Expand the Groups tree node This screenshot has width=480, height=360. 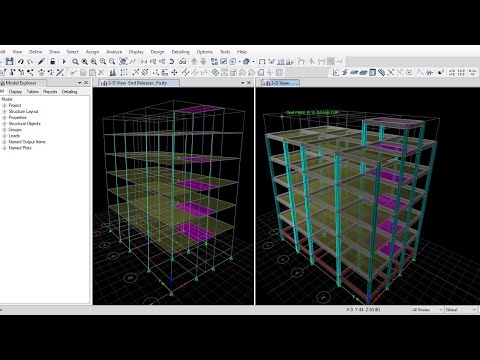(x=4, y=130)
